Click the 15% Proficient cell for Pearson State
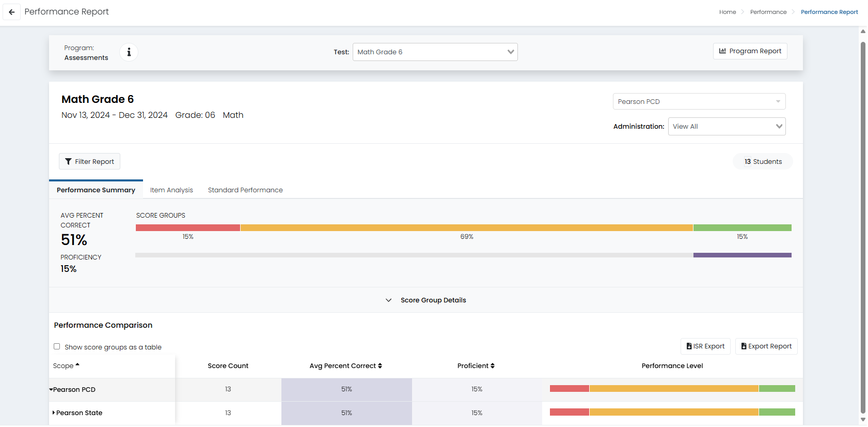 (477, 413)
